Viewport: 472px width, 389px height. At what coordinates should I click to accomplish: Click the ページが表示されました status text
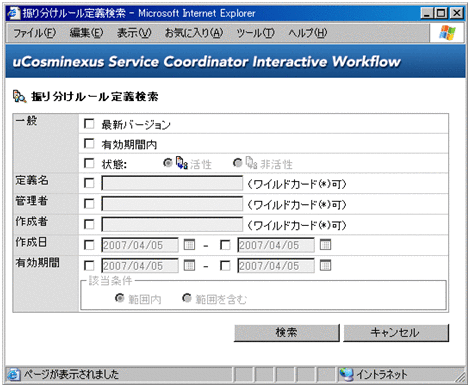[71, 375]
